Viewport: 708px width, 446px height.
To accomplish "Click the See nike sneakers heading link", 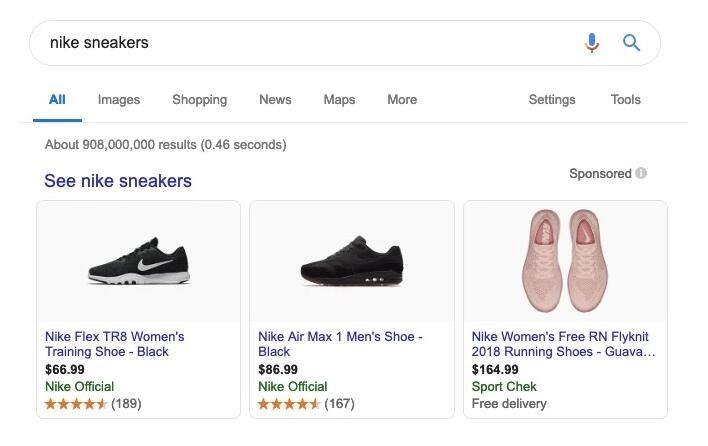I will [x=118, y=181].
